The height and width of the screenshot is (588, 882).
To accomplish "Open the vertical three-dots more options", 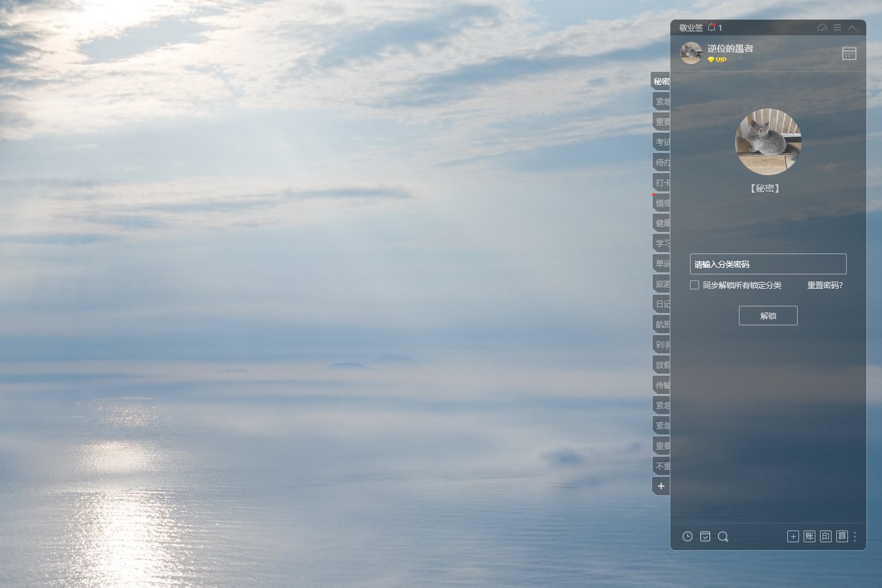I will pyautogui.click(x=855, y=536).
